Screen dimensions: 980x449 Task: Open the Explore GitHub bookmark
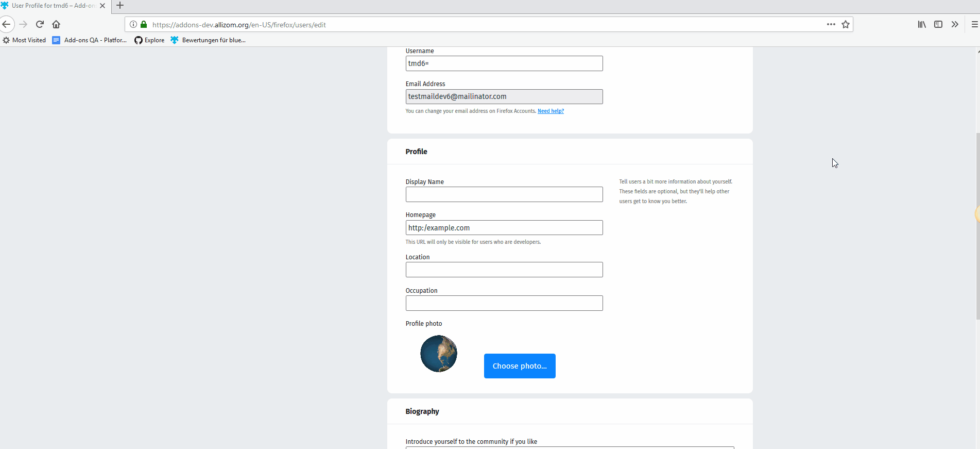tap(149, 40)
